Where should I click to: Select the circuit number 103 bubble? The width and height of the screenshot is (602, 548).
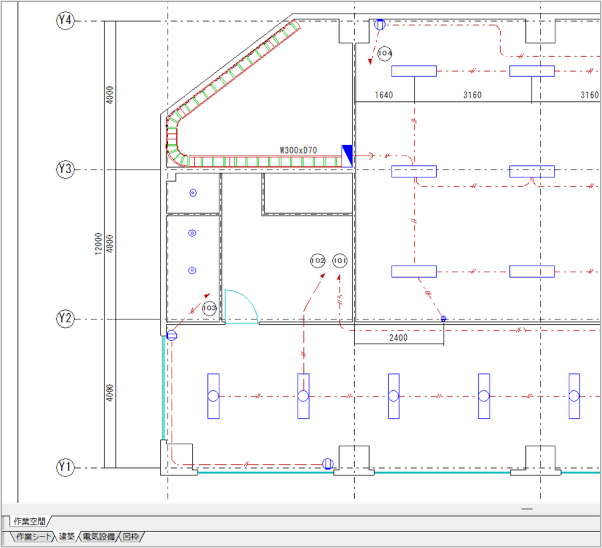(209, 309)
